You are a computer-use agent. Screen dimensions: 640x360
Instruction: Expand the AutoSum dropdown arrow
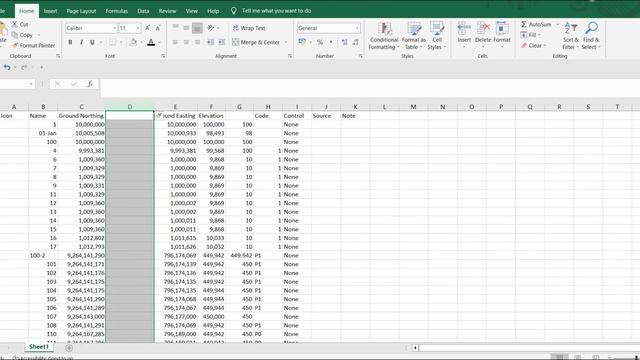[558, 24]
